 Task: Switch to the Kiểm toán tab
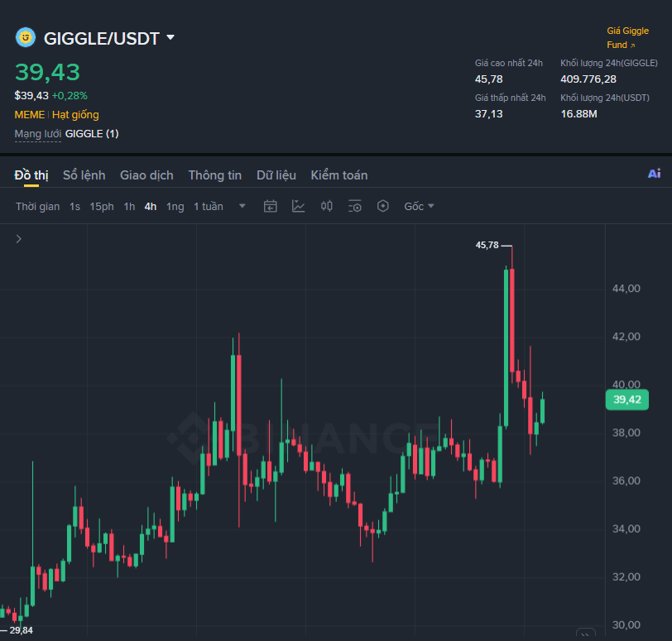coord(339,175)
